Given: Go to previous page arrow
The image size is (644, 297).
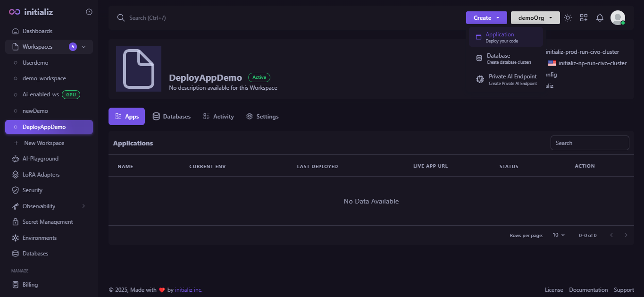Looking at the screenshot, I should (x=611, y=235).
